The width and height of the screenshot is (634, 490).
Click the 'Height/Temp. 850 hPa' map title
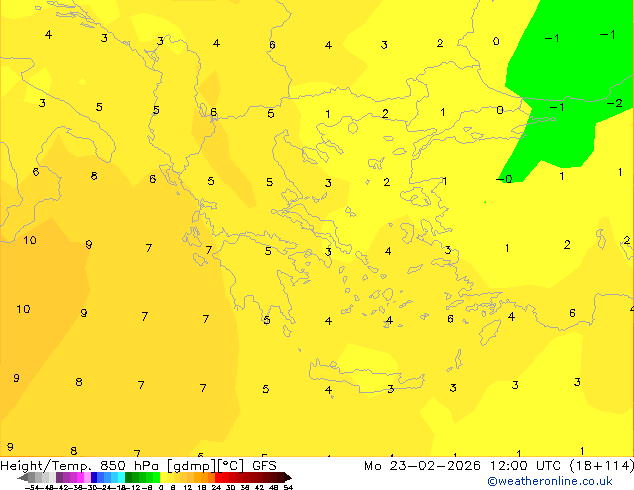pos(79,466)
